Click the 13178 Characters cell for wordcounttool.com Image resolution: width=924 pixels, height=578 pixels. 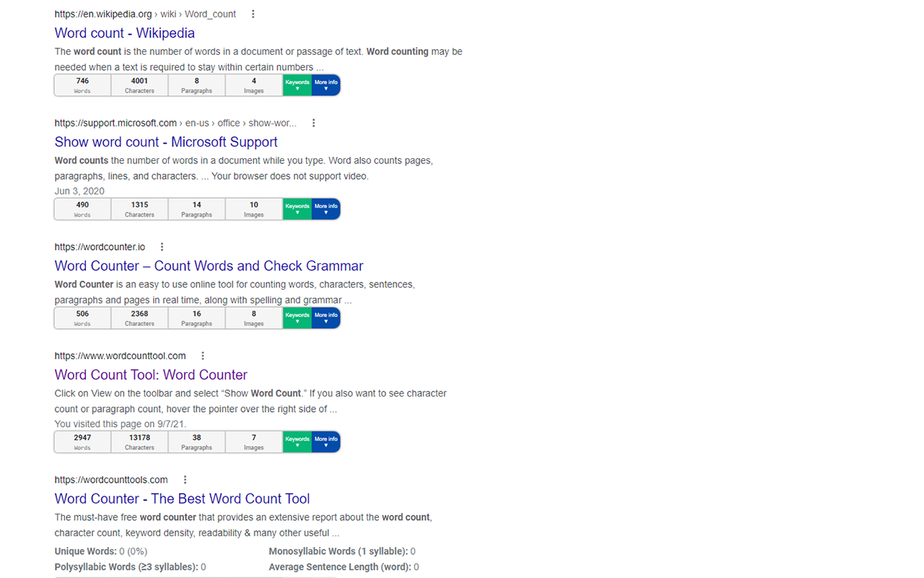139,441
